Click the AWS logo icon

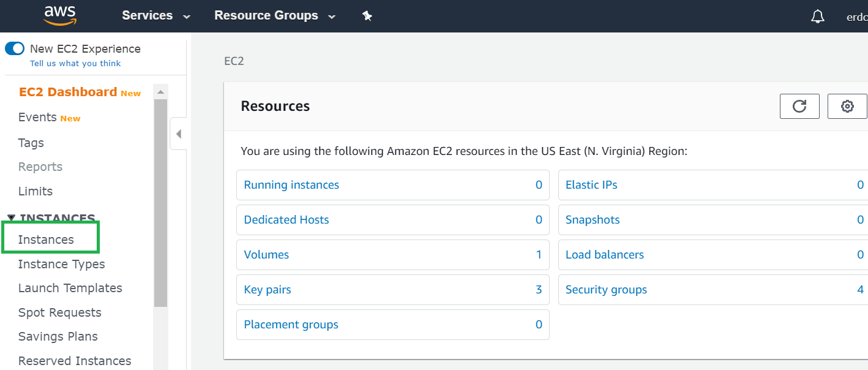click(60, 15)
